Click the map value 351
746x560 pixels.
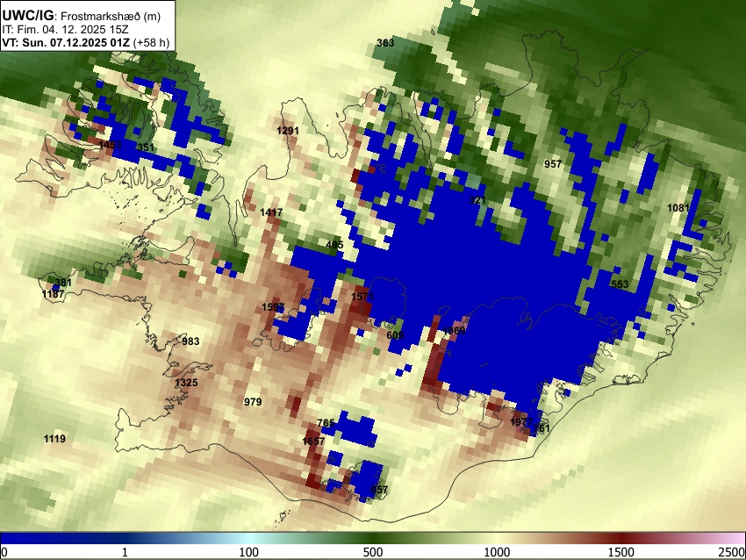(146, 147)
